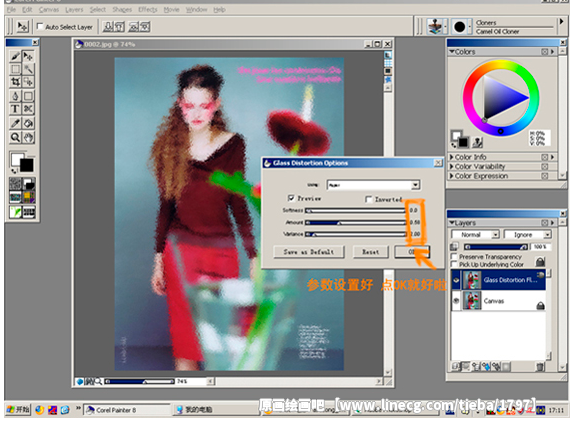Select the Pen tool in the toolbox
This screenshot has height=424, width=577.
pos(15,96)
